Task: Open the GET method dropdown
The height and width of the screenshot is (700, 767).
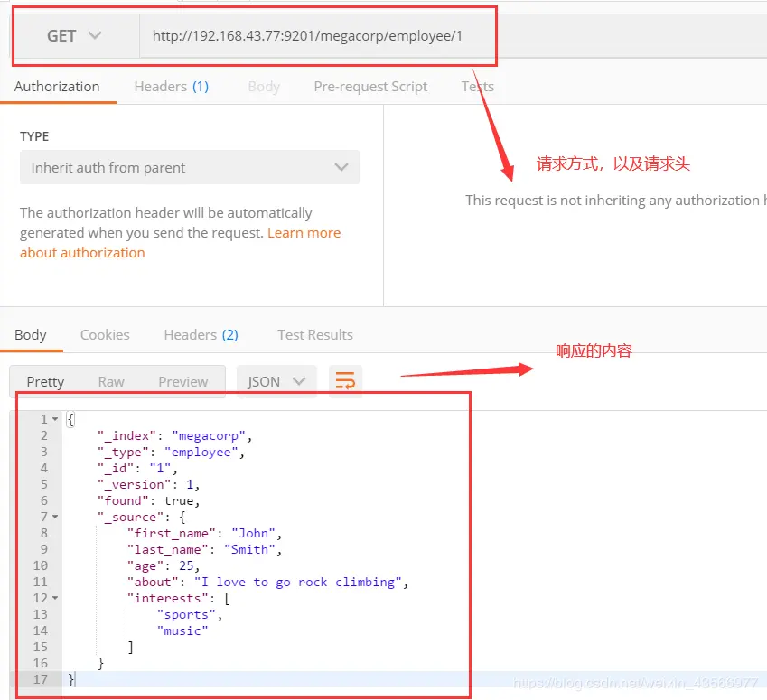Action: [x=75, y=36]
